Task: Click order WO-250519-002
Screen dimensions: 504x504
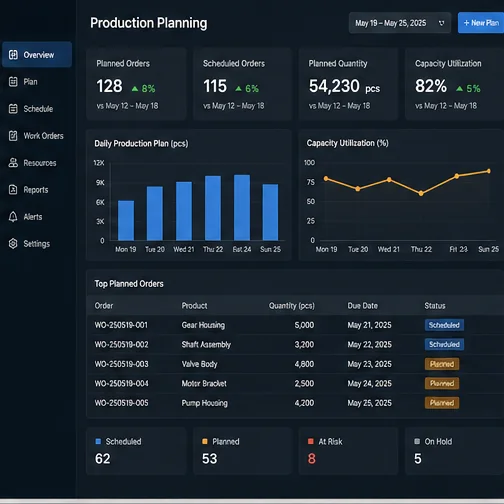Action: tap(121, 344)
